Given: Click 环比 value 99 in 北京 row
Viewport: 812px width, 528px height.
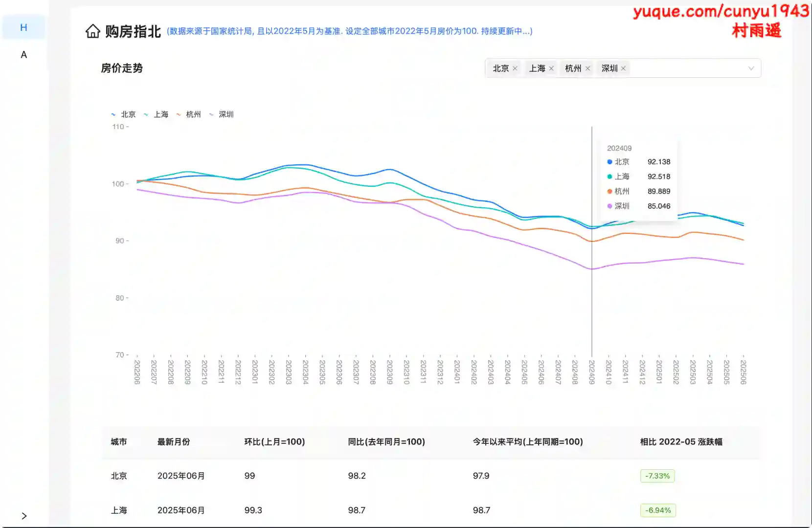Looking at the screenshot, I should tap(249, 476).
